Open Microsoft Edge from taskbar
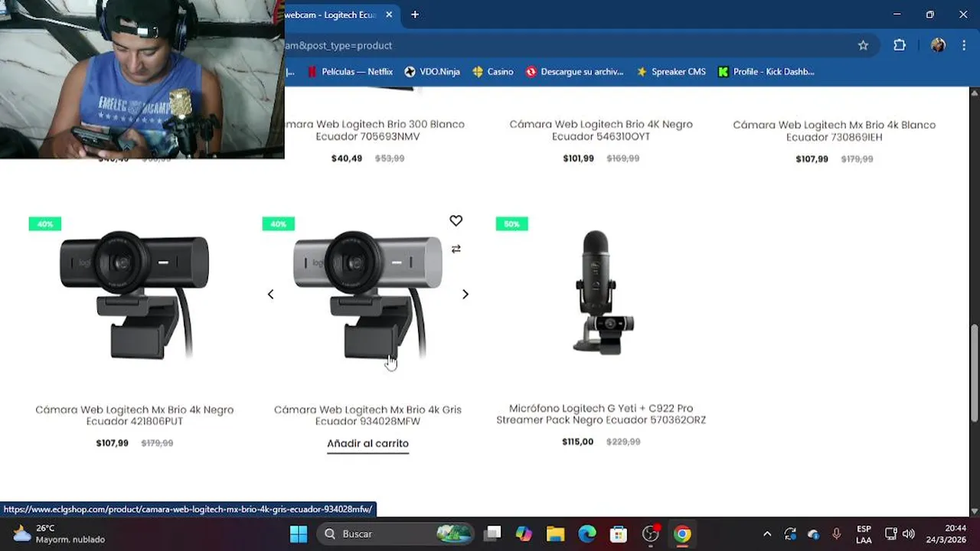This screenshot has width=980, height=551. coord(587,534)
